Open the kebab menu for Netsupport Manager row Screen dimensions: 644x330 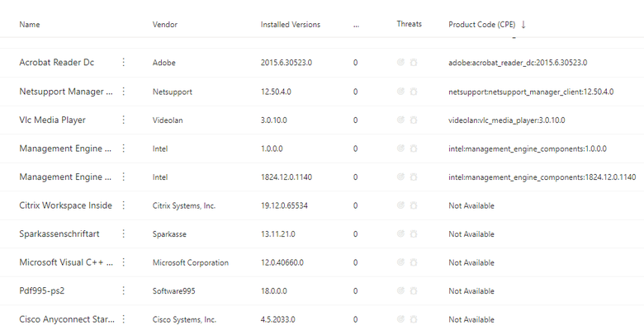coord(123,91)
